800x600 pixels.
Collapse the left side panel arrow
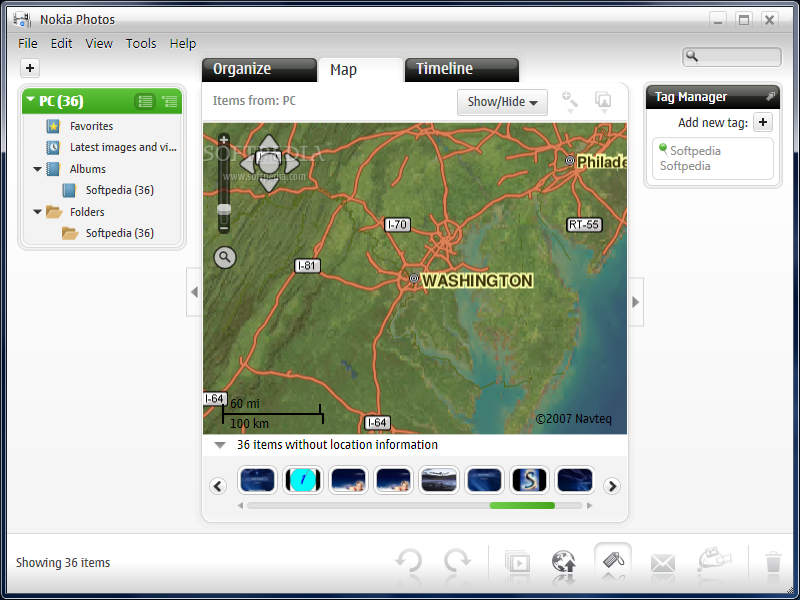(x=194, y=292)
